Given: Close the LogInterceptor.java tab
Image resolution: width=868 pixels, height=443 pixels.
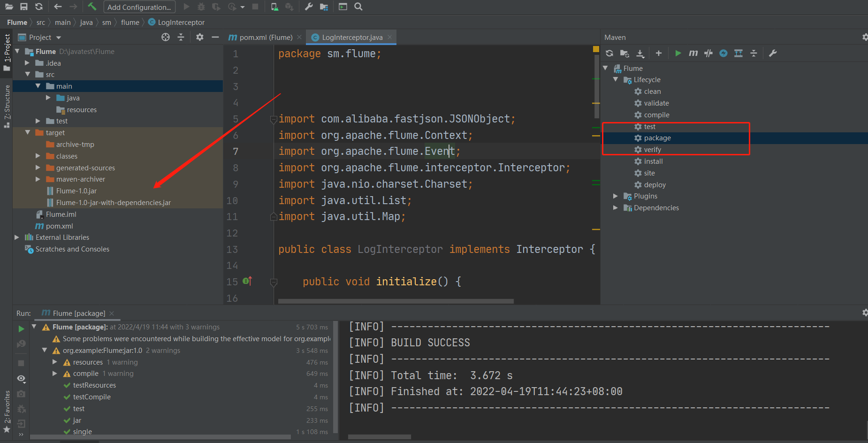Looking at the screenshot, I should click(389, 37).
